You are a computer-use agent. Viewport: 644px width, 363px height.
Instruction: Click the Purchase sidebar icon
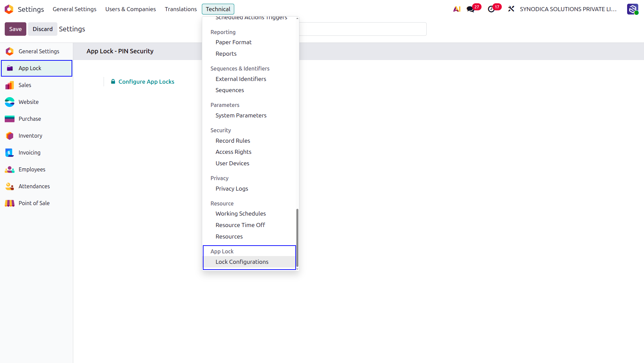pyautogui.click(x=9, y=119)
